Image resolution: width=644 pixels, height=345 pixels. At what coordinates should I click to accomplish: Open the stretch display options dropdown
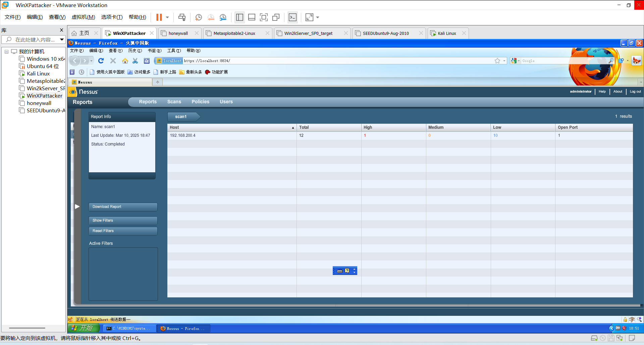pos(318,17)
